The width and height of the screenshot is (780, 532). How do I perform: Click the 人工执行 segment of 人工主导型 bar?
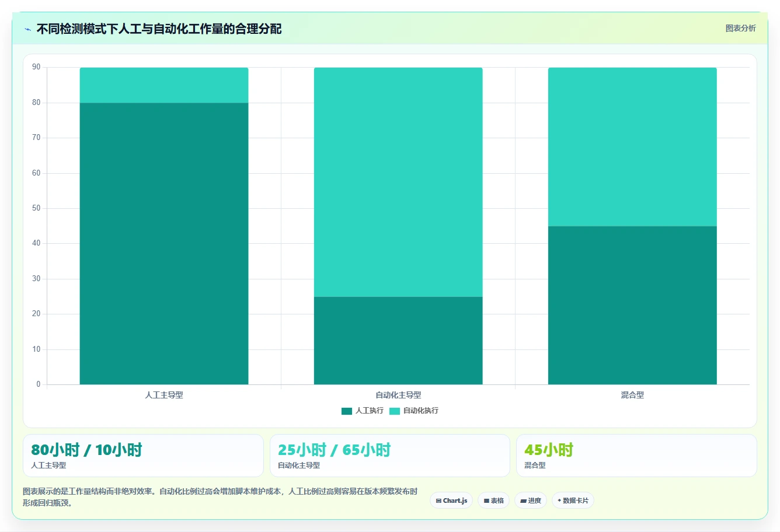pyautogui.click(x=164, y=244)
